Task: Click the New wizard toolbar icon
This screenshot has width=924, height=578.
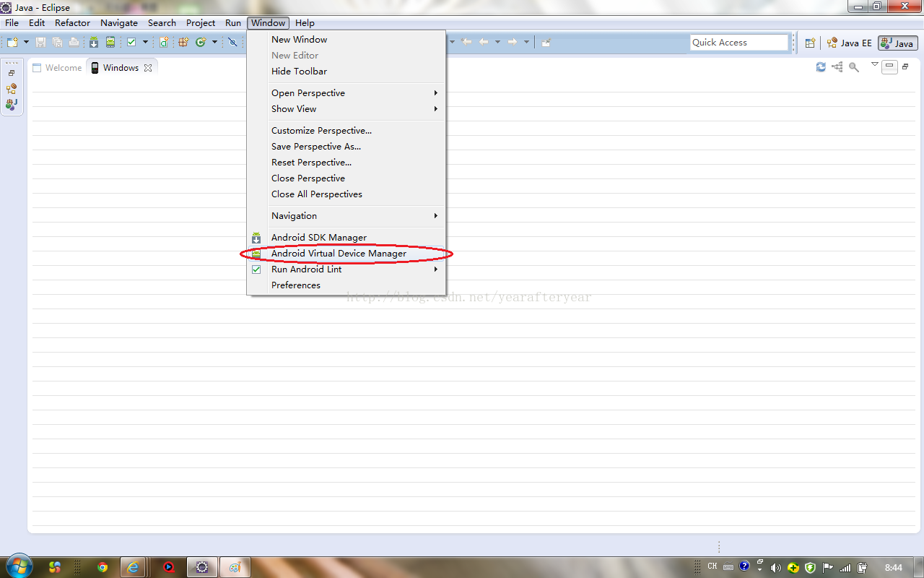Action: tap(12, 43)
